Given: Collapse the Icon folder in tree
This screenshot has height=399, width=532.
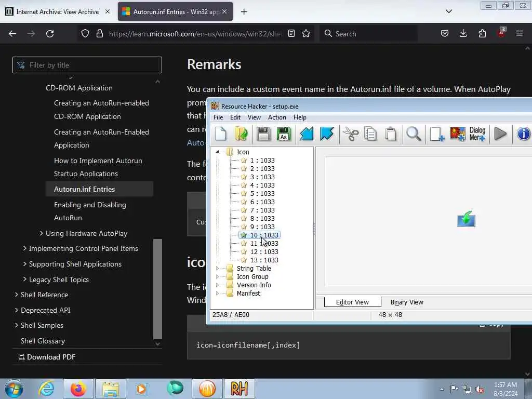Looking at the screenshot, I should pyautogui.click(x=217, y=152).
